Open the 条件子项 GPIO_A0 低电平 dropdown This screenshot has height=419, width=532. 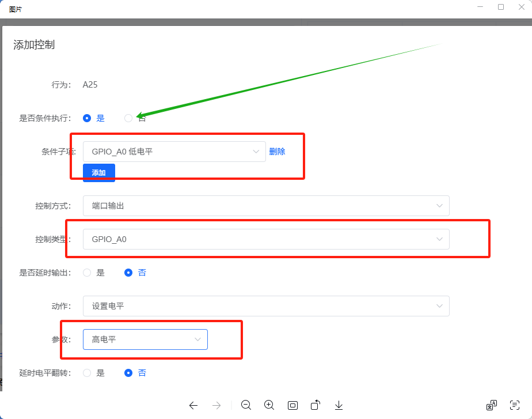(x=174, y=152)
